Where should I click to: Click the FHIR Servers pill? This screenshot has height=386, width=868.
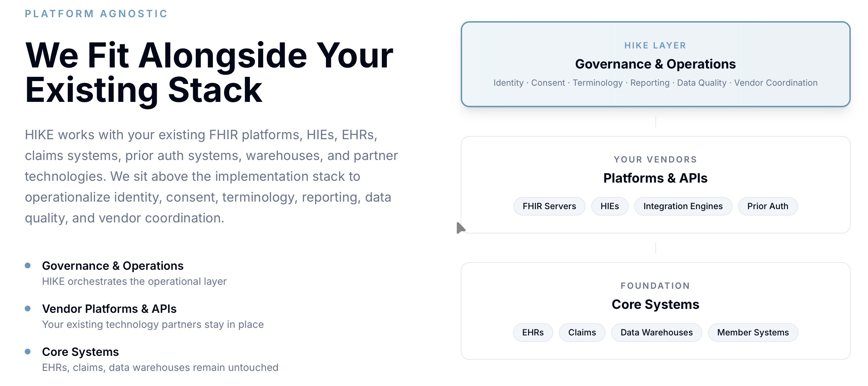549,206
